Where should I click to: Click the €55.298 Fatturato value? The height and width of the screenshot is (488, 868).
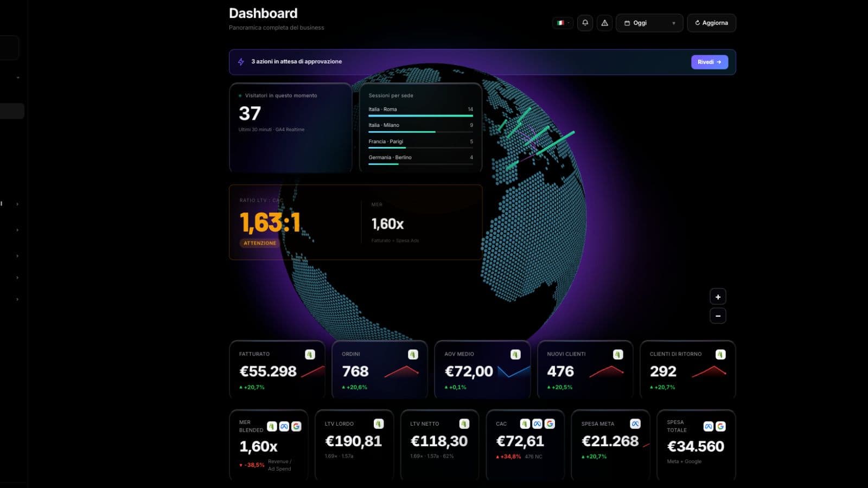tap(268, 371)
